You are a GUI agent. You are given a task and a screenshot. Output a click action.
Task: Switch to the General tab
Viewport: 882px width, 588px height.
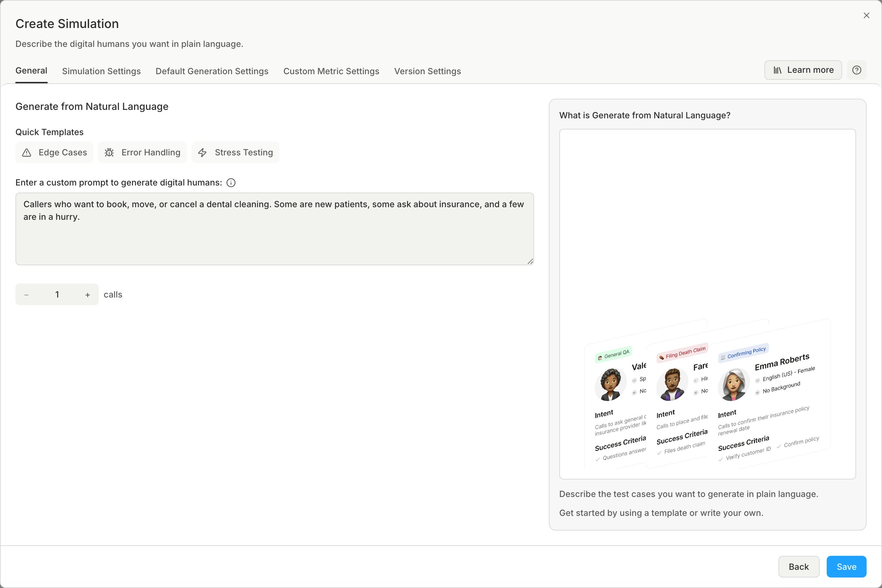click(x=31, y=70)
